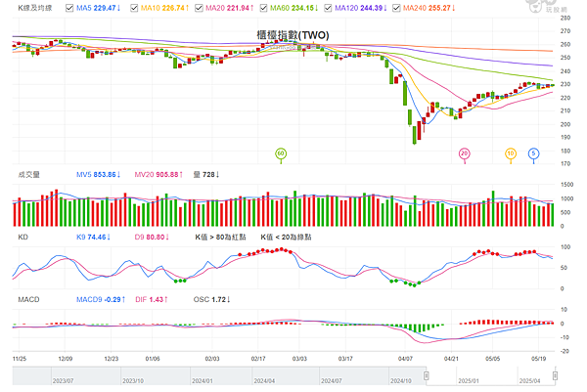This screenshot has width=587, height=392.
Task: Click the orange 10 marker pin
Action: pyautogui.click(x=511, y=154)
